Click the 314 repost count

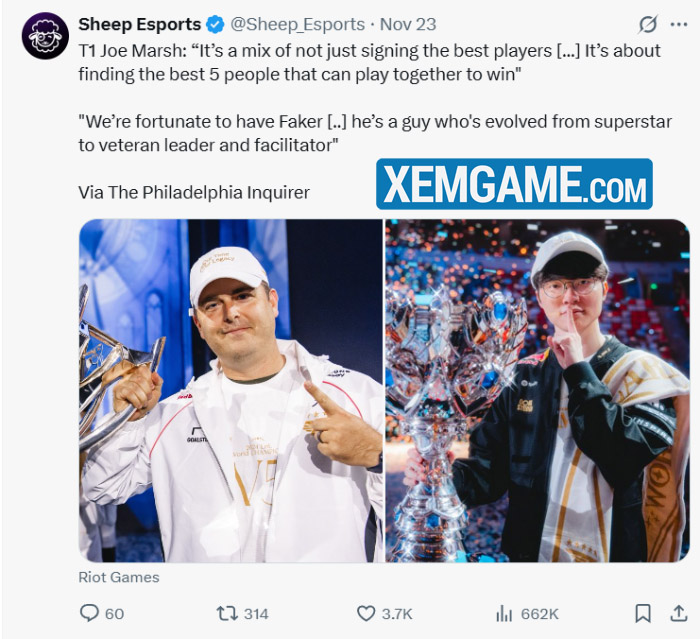pos(256,613)
